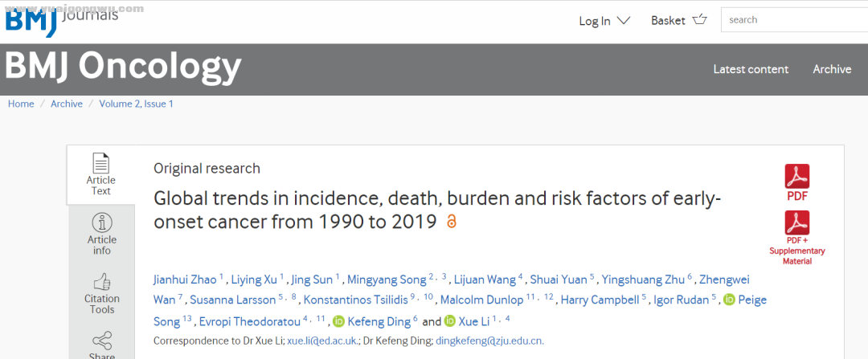Open the shopping Basket
This screenshot has height=359, width=868.
click(678, 20)
